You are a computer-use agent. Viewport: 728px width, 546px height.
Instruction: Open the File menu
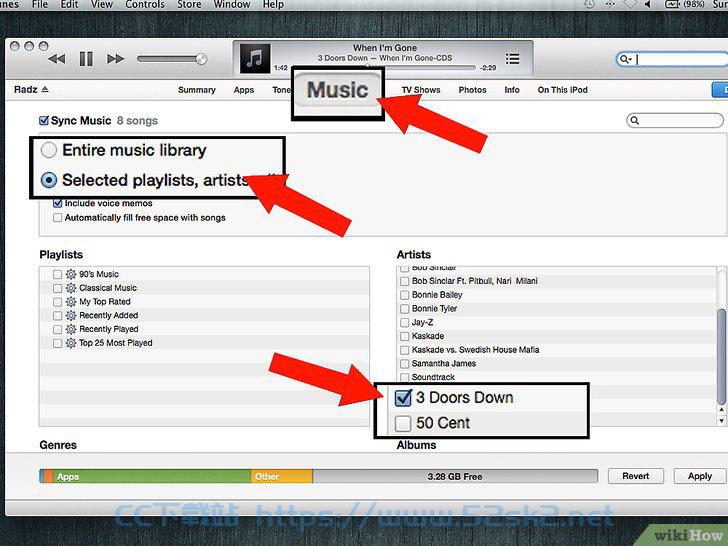click(x=40, y=5)
